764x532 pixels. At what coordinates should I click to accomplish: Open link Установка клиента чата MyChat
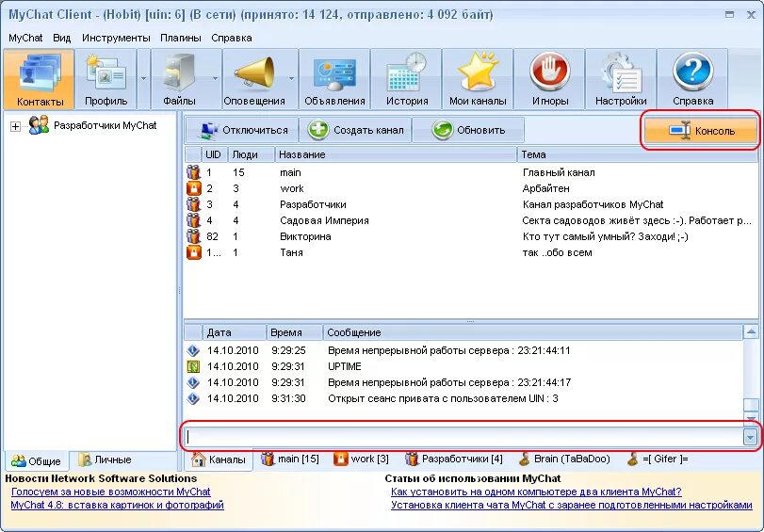pyautogui.click(x=572, y=505)
